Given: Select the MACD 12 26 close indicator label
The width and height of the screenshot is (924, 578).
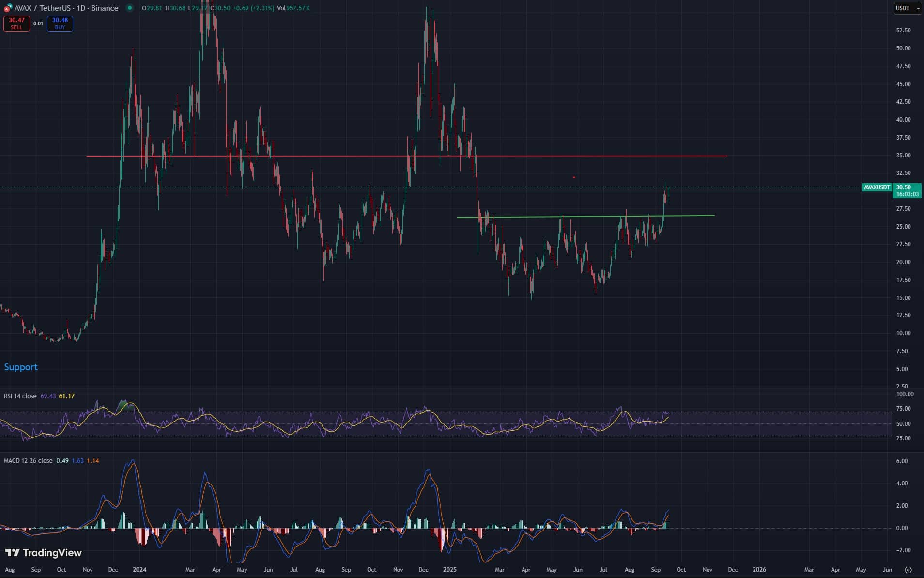Looking at the screenshot, I should [x=28, y=460].
